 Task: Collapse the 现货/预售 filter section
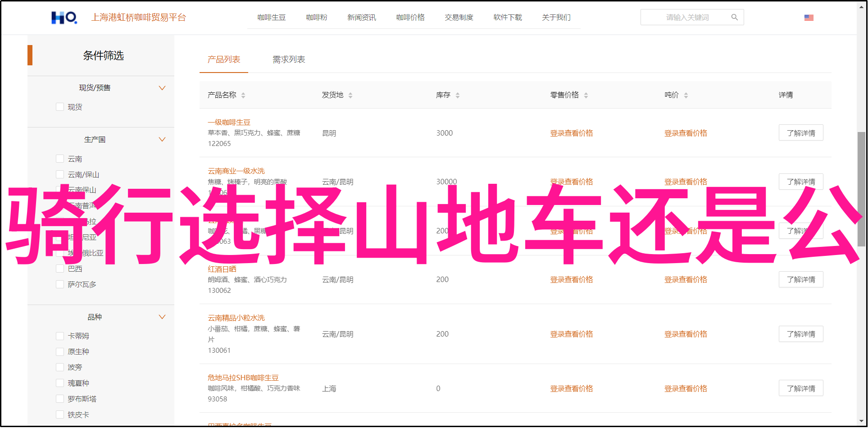tap(162, 88)
